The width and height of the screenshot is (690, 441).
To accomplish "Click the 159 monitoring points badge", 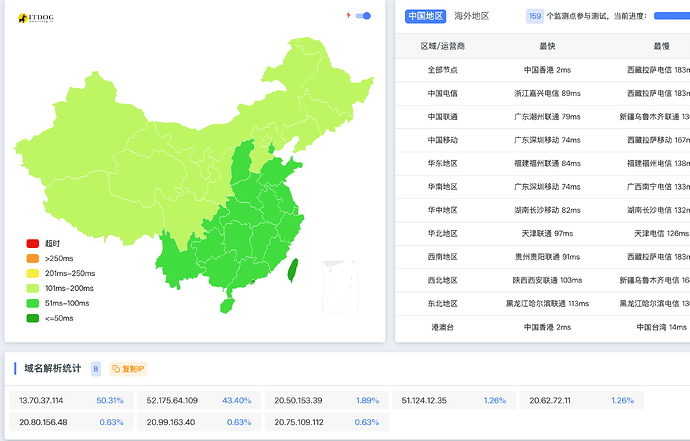I will (535, 16).
